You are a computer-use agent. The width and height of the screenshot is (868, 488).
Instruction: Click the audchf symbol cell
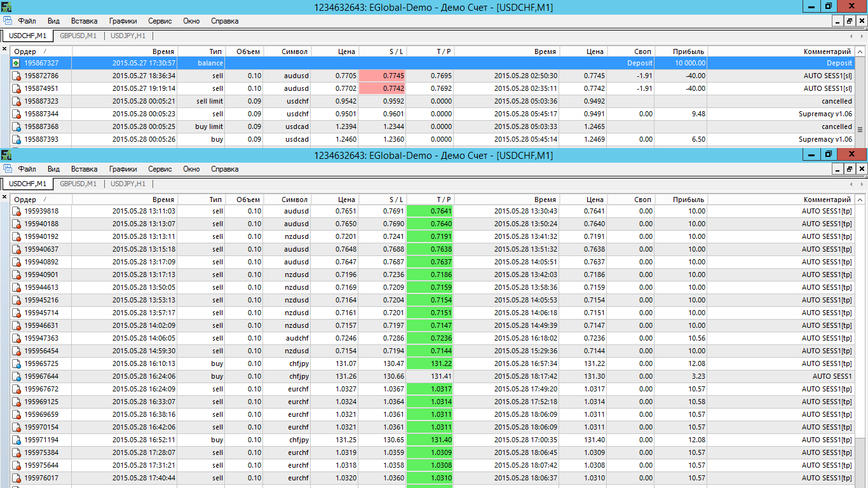297,338
